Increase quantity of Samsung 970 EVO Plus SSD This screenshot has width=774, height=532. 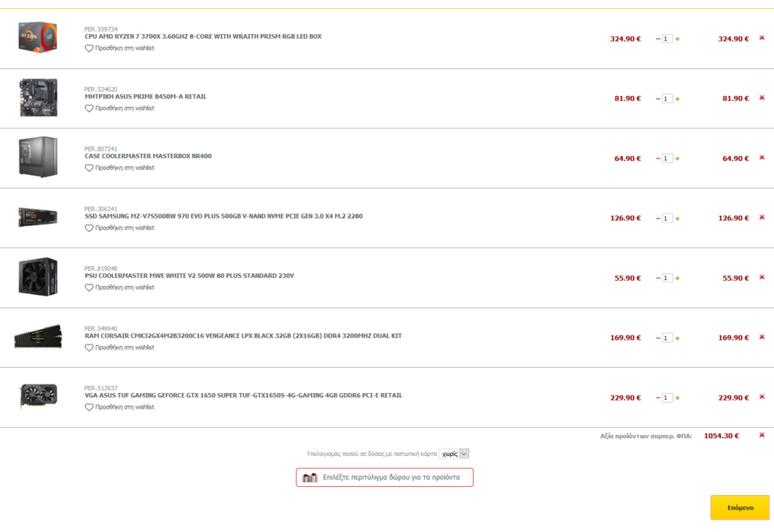677,218
